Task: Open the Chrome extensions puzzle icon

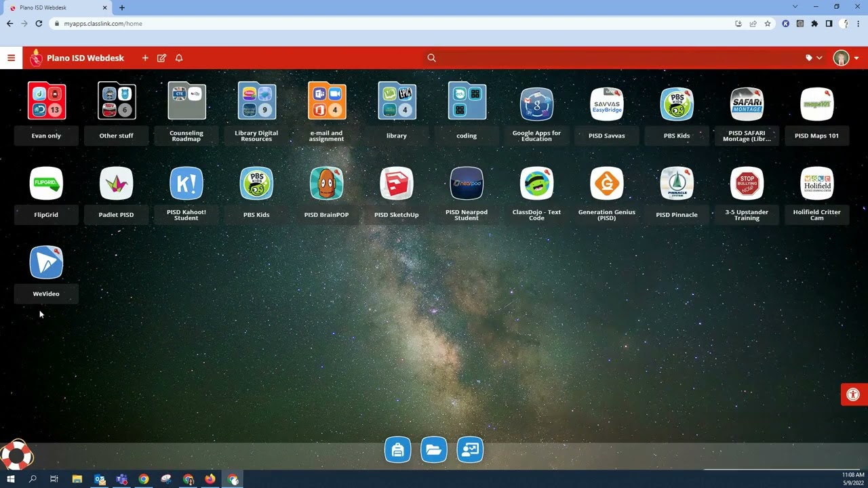Action: (814, 24)
